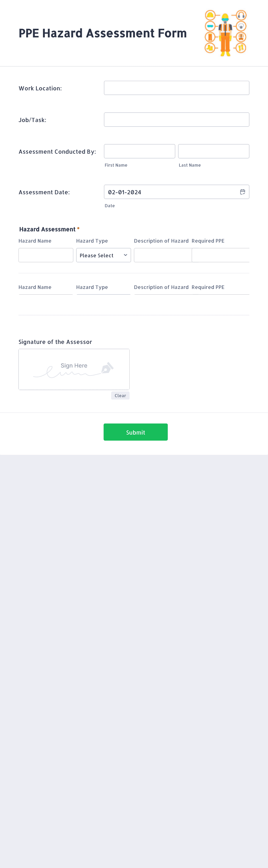Select the First Name field

click(139, 151)
